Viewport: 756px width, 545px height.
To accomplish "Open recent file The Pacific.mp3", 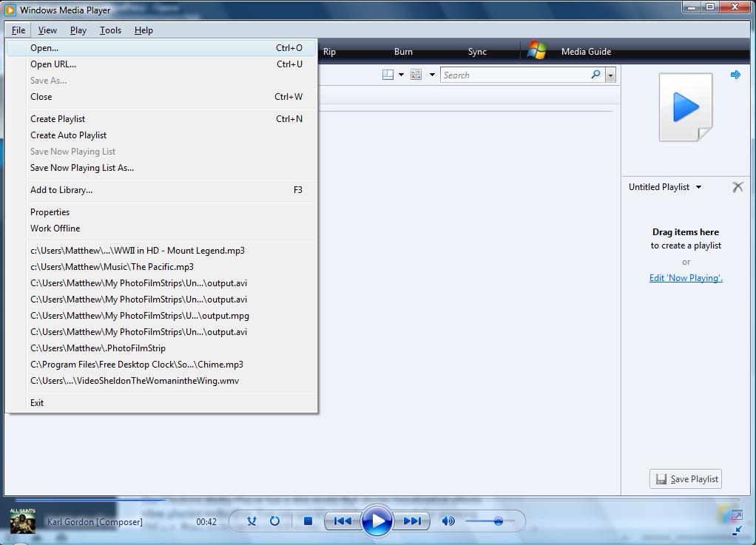I will click(x=161, y=267).
